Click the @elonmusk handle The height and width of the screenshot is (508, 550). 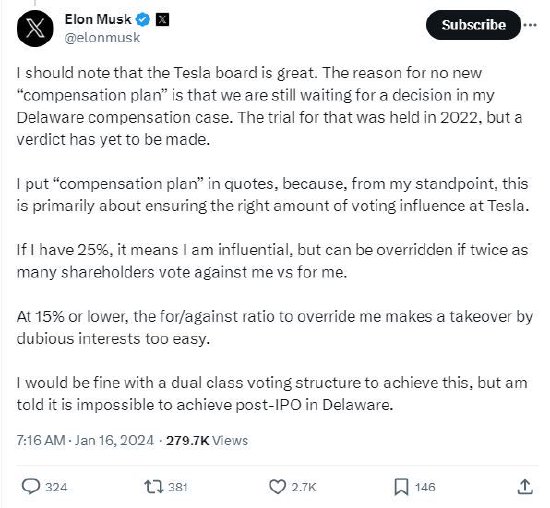tap(102, 38)
